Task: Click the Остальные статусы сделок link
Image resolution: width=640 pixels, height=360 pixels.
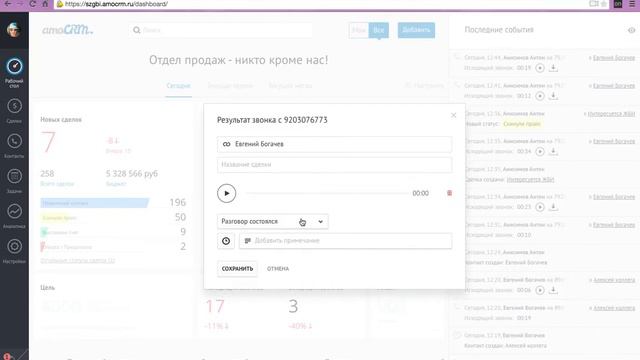Action: (x=78, y=260)
